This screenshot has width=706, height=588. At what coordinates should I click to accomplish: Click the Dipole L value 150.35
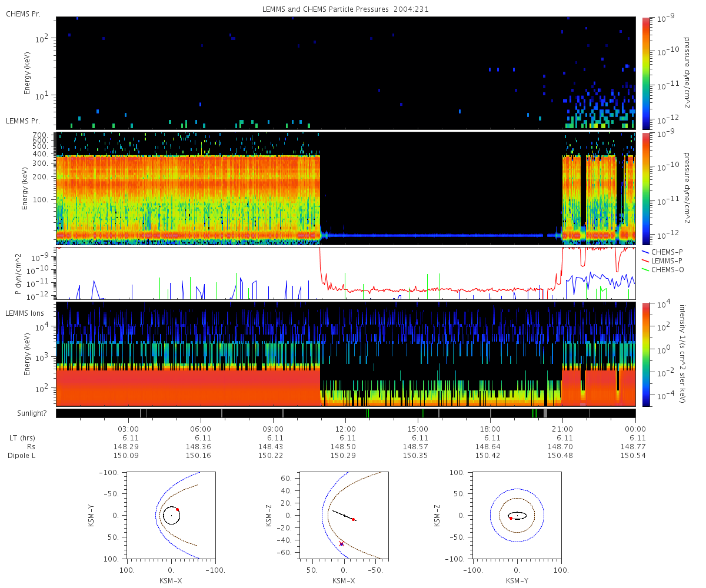(415, 455)
